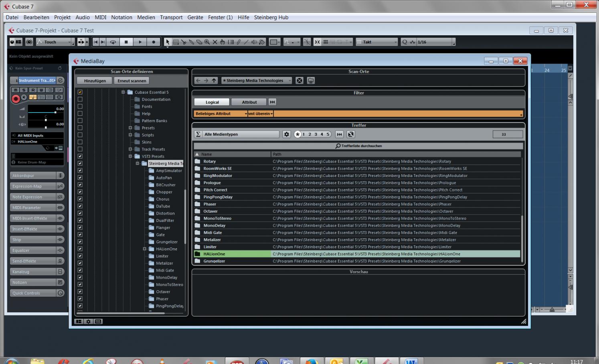Click the Hinzufügen button
Viewport: 599px width, 364px height.
coord(95,80)
